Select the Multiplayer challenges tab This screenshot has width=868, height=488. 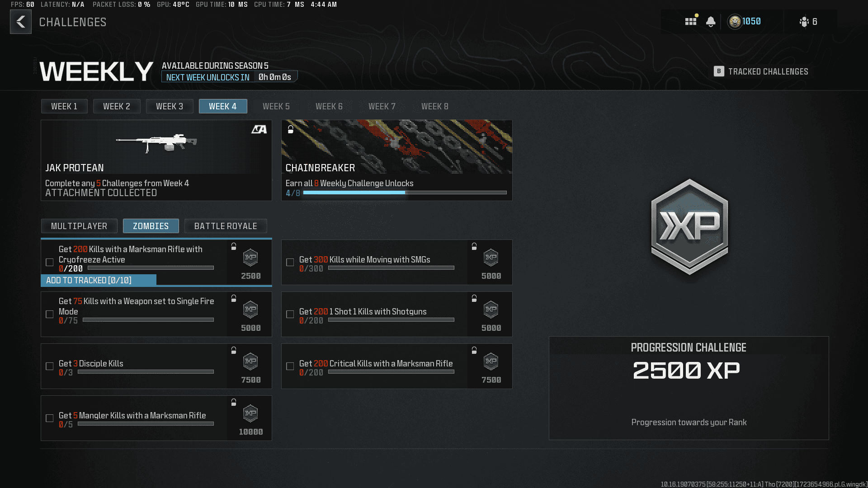coord(79,226)
